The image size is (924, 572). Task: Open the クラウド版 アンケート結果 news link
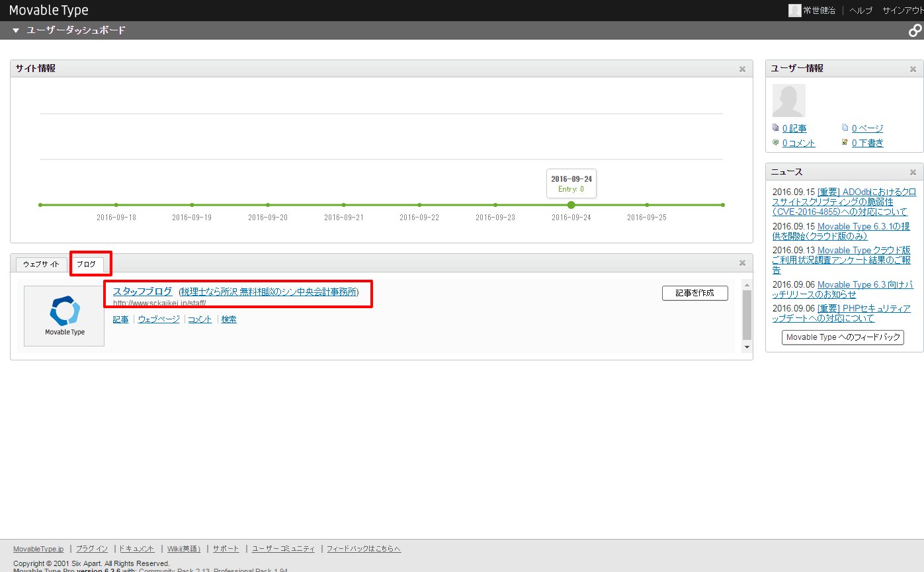pyautogui.click(x=841, y=260)
